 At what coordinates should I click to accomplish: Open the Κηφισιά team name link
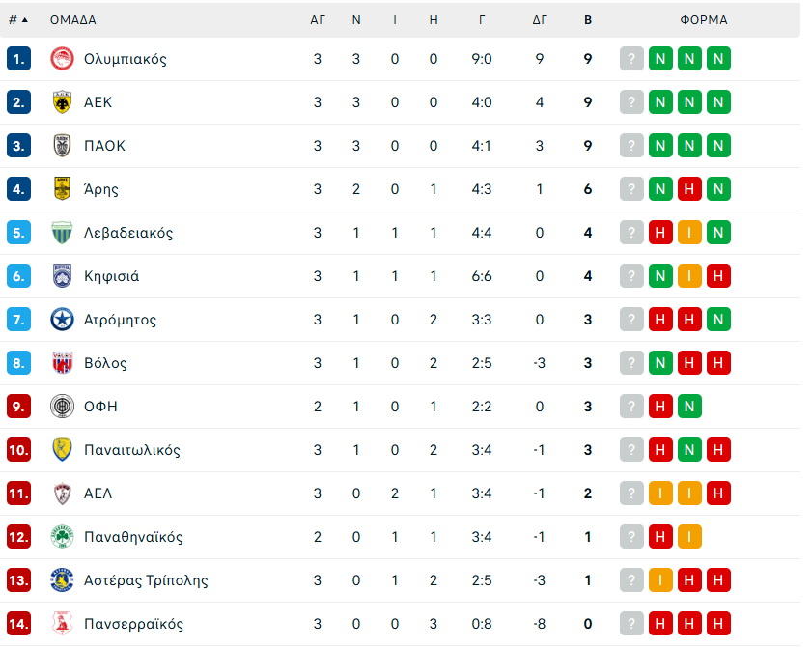pos(111,276)
